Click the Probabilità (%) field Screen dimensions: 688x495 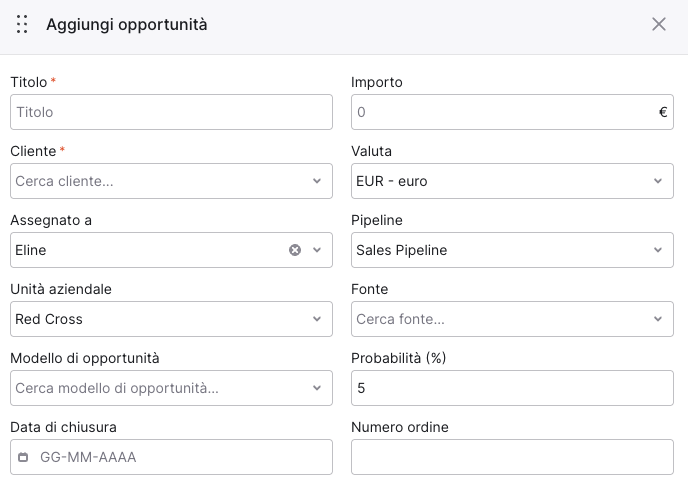(x=512, y=388)
